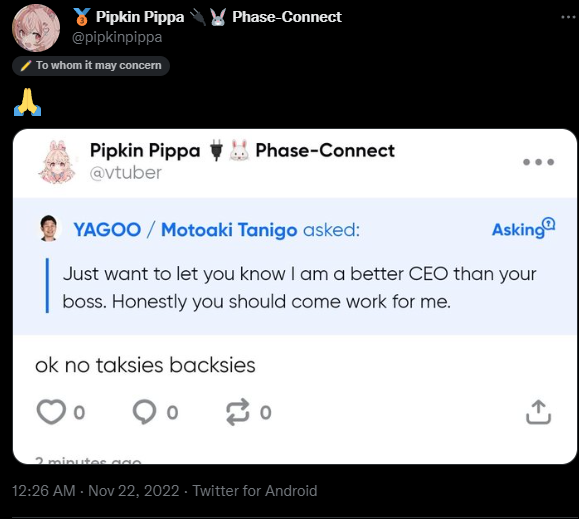Click the bronze medal badge icon
The image size is (579, 519).
click(x=81, y=17)
